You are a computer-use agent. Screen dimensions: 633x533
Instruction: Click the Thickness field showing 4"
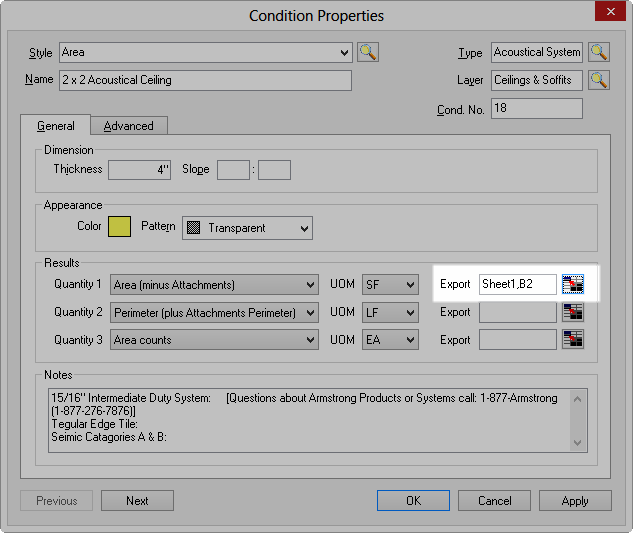(x=140, y=170)
